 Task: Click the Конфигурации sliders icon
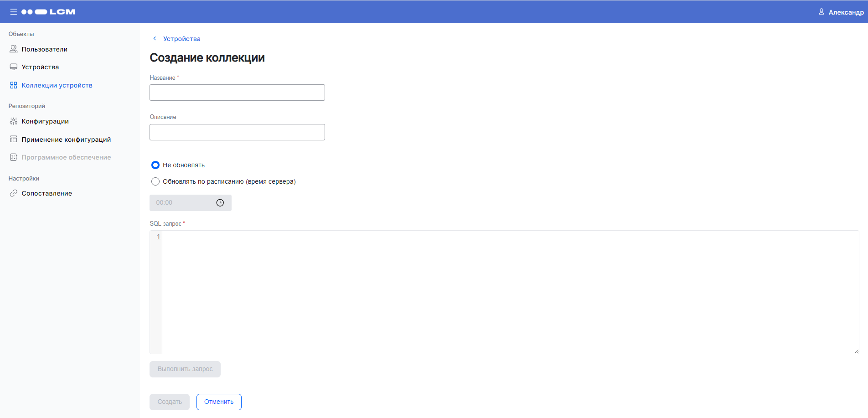[14, 121]
